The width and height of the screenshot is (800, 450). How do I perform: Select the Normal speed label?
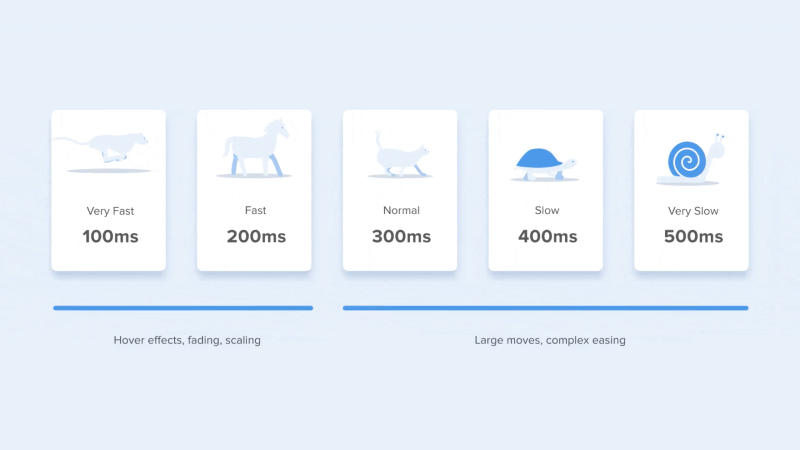pyautogui.click(x=402, y=210)
